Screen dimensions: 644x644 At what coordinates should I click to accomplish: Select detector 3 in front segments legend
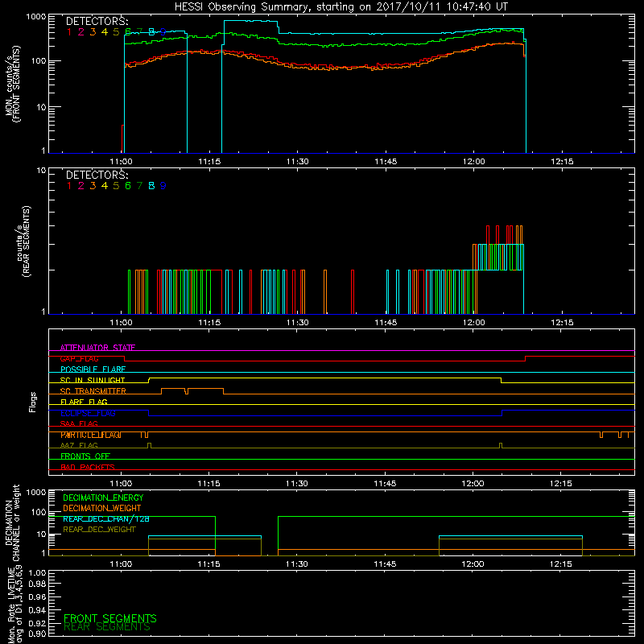(93, 32)
